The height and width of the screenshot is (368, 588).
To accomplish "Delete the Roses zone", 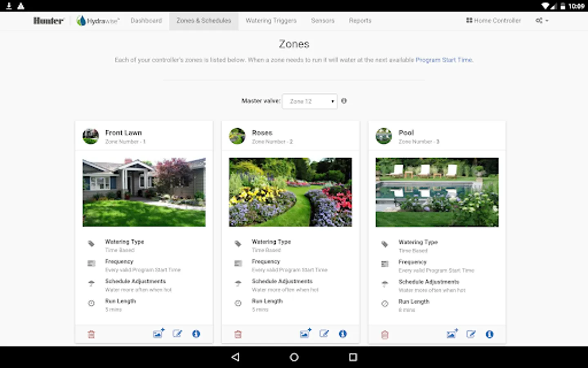I will (x=238, y=334).
